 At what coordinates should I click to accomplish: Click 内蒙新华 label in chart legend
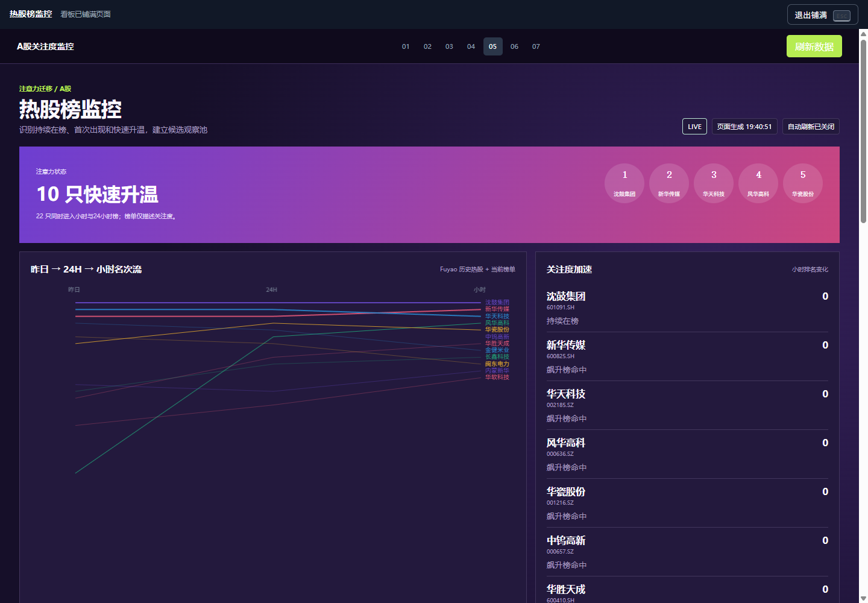tap(497, 371)
